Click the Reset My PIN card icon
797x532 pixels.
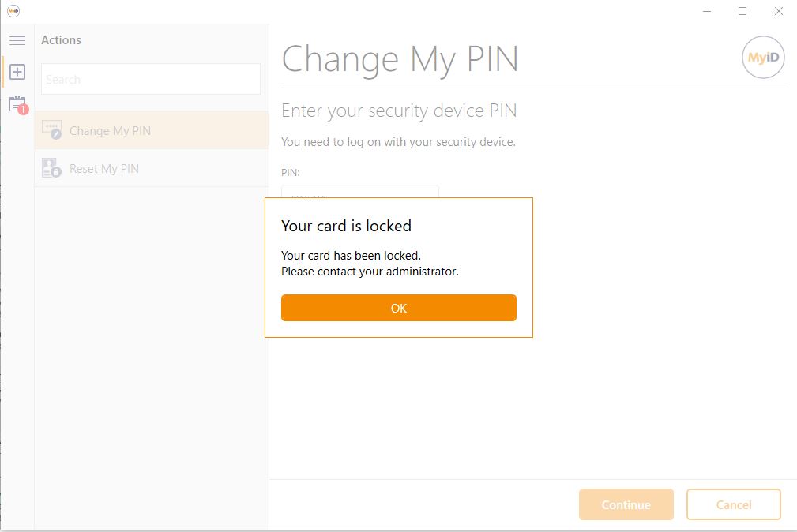coord(51,168)
